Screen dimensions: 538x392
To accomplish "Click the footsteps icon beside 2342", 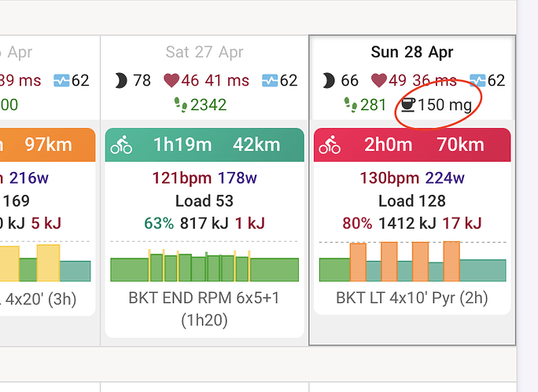I will [x=181, y=104].
